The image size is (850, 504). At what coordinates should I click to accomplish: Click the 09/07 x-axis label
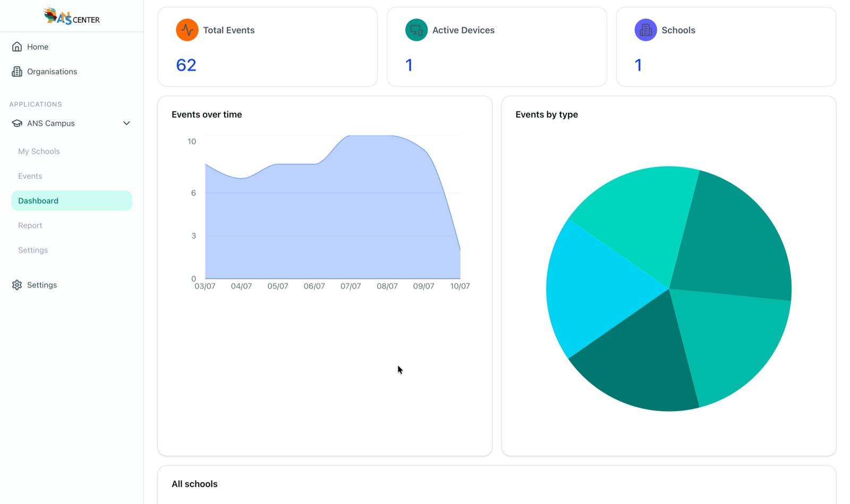click(x=423, y=286)
